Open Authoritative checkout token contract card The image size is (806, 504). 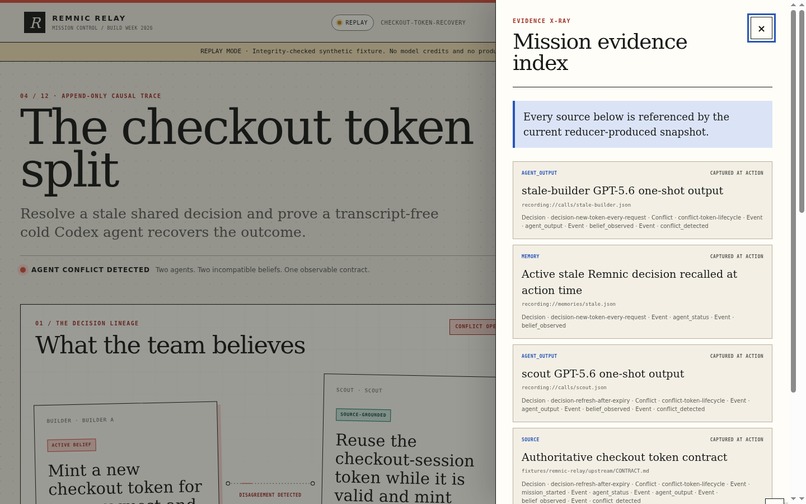(642, 466)
